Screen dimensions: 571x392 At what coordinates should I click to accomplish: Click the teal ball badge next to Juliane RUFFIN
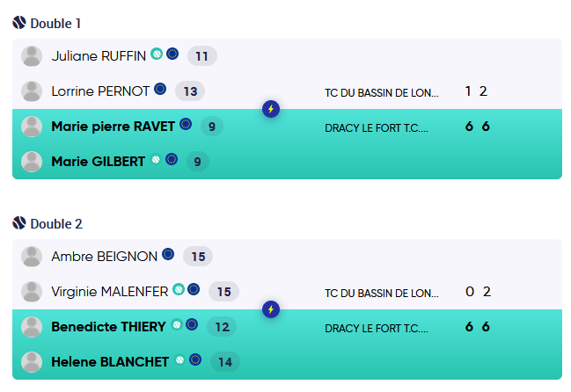[157, 54]
